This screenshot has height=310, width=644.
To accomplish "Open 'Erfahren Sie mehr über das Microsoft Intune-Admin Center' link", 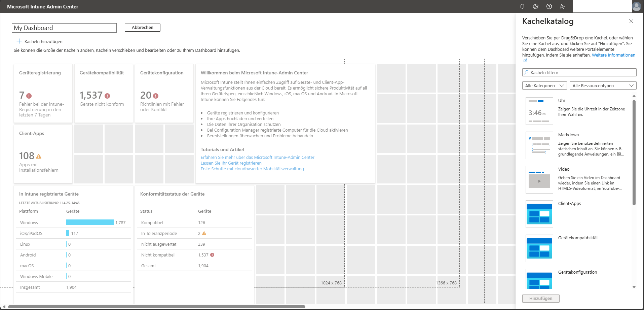I will click(258, 157).
